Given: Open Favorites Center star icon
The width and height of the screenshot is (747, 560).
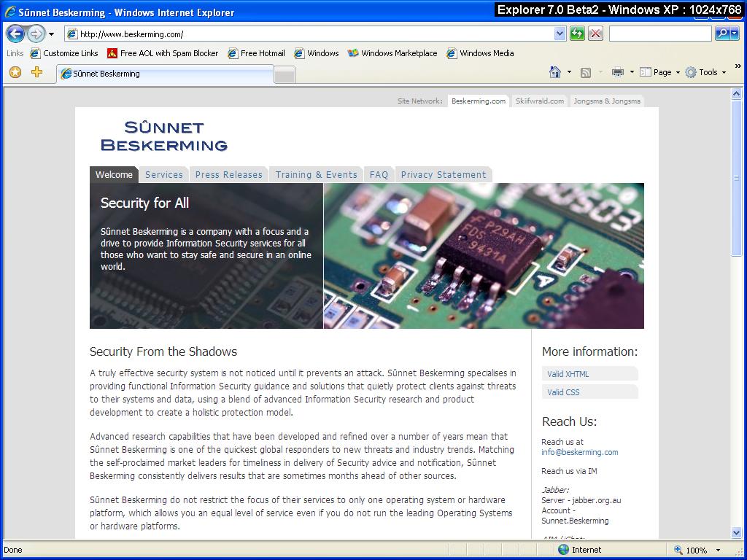Looking at the screenshot, I should tap(16, 72).
